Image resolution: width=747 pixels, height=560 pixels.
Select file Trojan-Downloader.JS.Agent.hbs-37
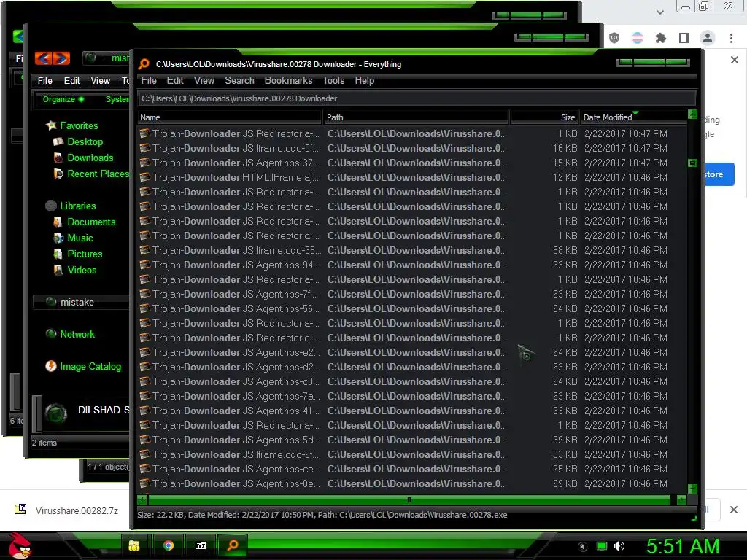pos(411,163)
